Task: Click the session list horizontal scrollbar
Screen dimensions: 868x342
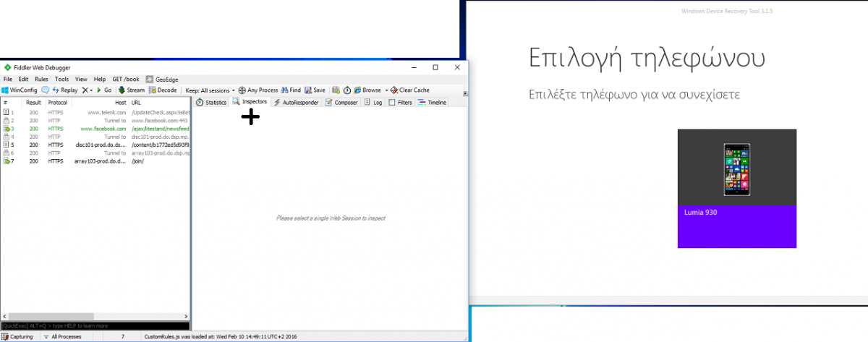Action: coord(95,316)
